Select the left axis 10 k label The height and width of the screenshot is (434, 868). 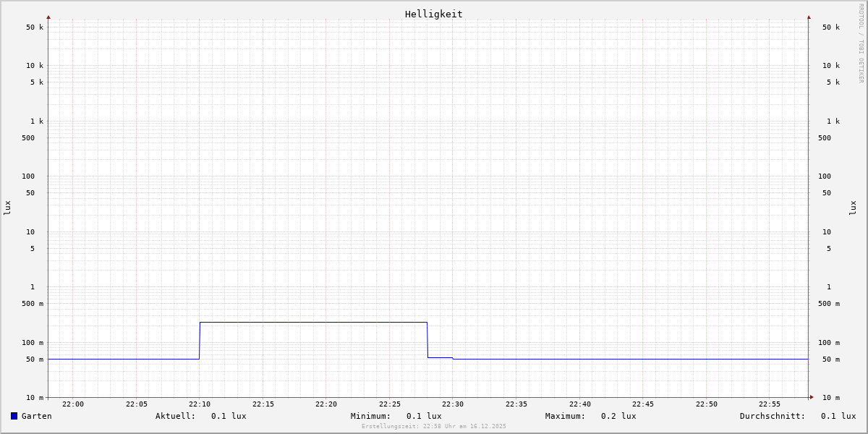click(x=35, y=66)
